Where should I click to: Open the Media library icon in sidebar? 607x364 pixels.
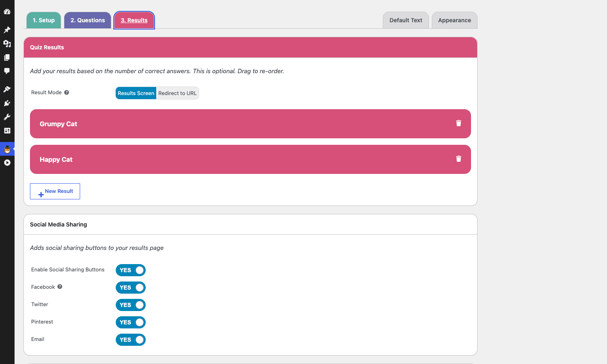[x=7, y=44]
